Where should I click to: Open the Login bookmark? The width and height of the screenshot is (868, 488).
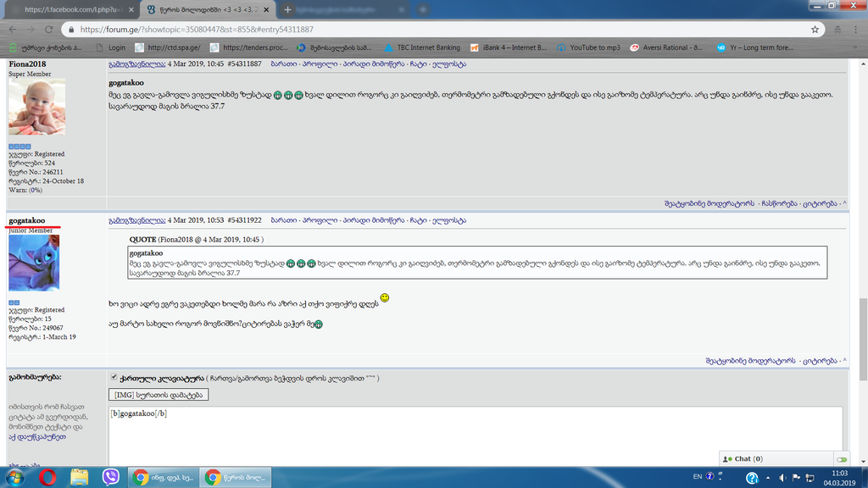coord(111,47)
